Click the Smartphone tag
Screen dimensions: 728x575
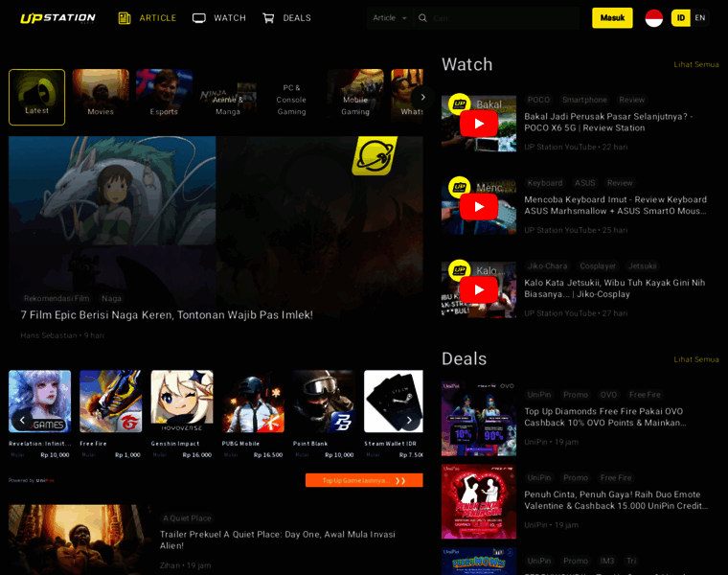pos(584,100)
